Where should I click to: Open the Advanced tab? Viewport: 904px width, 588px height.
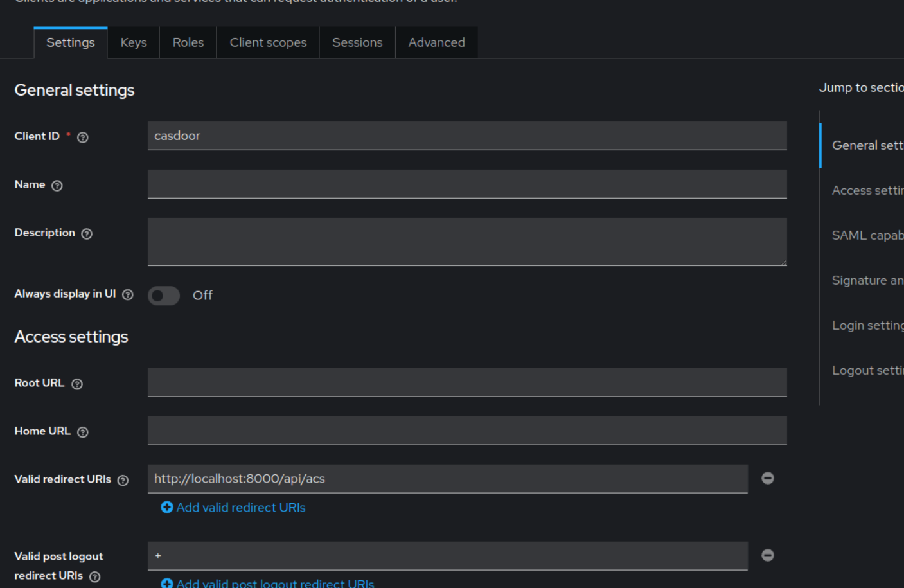click(x=437, y=42)
